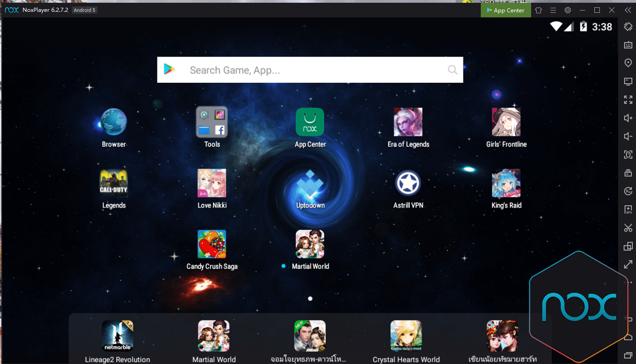Open Lineage2 Revolution in the bottom dock
636x364 pixels.
pyautogui.click(x=117, y=336)
